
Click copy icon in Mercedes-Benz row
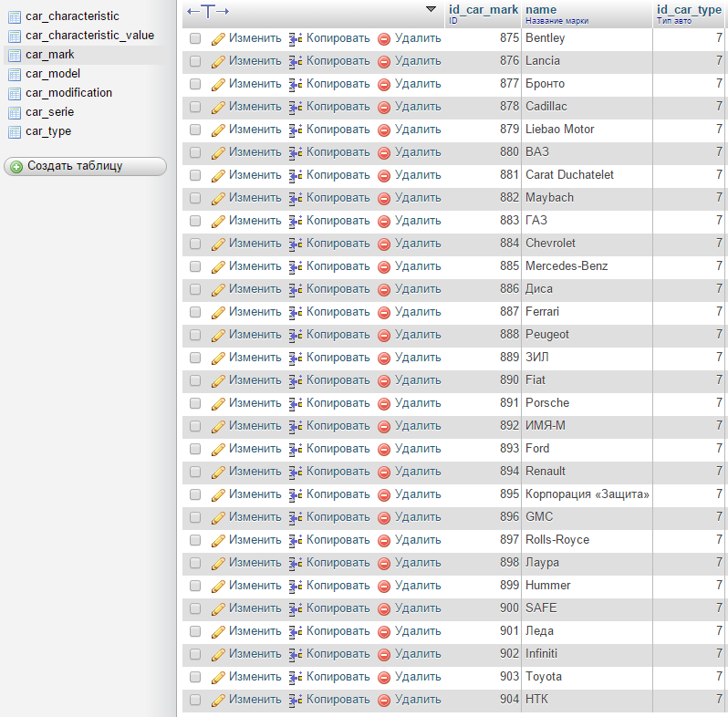coord(296,267)
